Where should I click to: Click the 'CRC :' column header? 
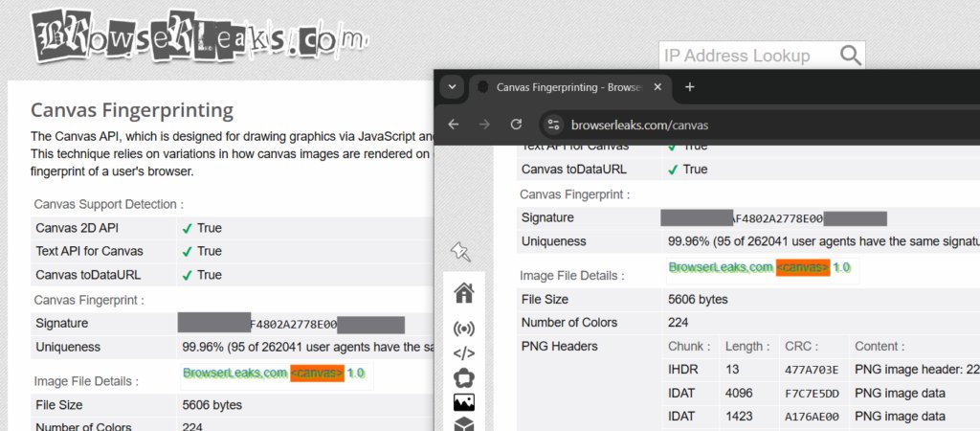pos(801,347)
